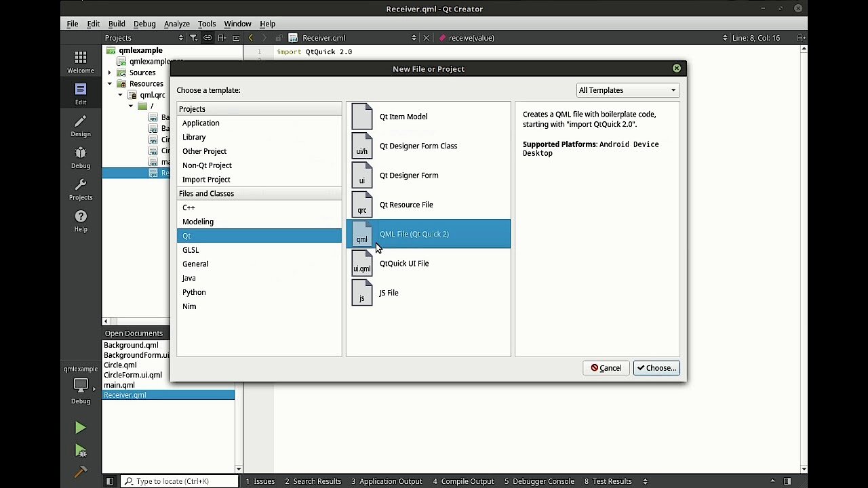The image size is (868, 488).
Task: Open the Projects view selector dropdown
Action: pos(144,38)
